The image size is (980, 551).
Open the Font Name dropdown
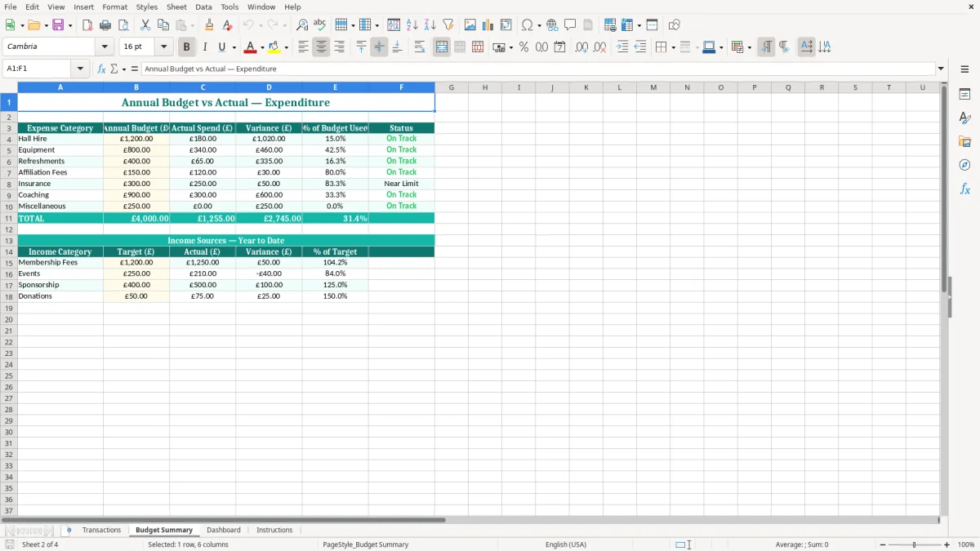[105, 47]
